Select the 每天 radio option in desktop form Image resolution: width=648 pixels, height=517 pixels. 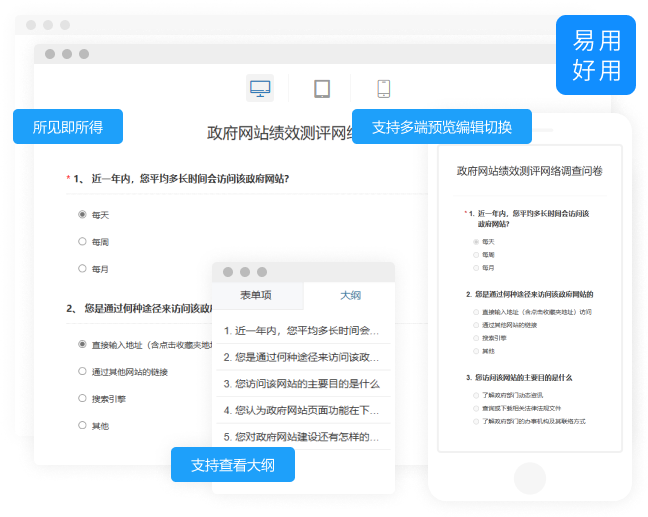point(82,214)
